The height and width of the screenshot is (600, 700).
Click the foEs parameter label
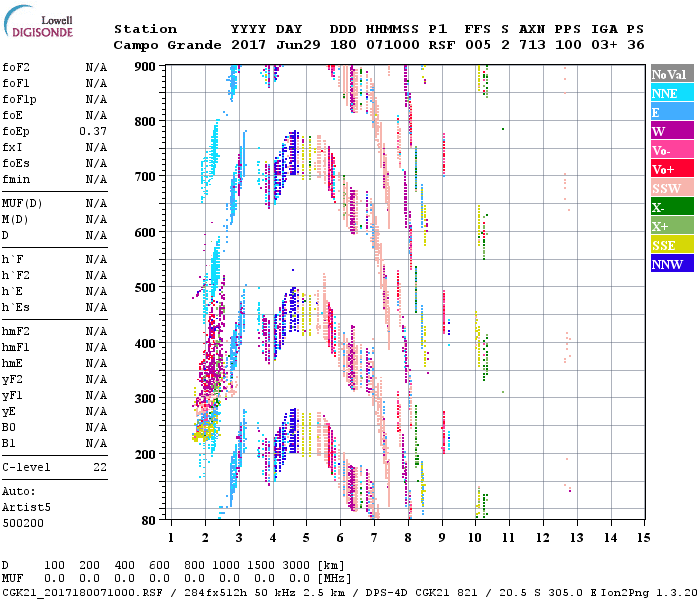tap(16, 163)
